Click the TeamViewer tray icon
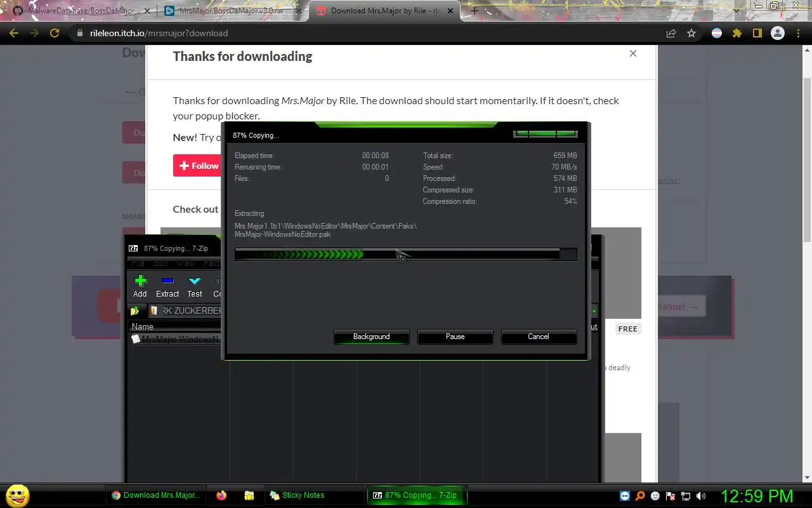The width and height of the screenshot is (812, 508). (x=625, y=496)
